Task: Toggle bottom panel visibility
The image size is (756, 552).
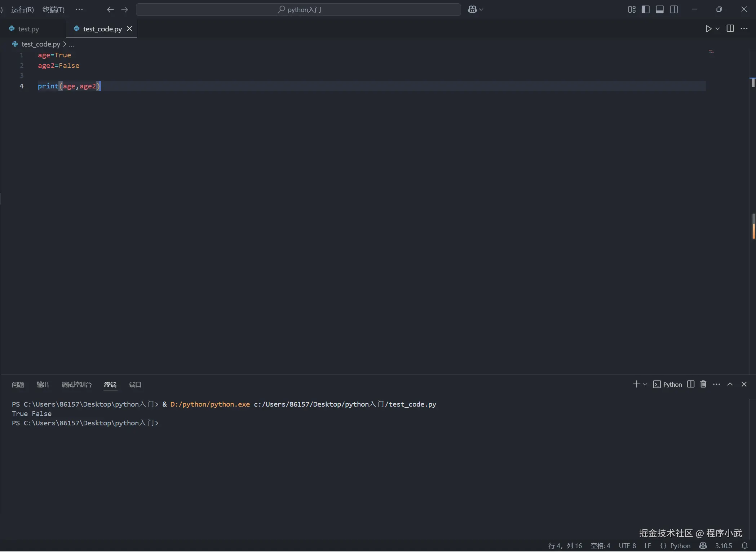Action: click(x=659, y=9)
